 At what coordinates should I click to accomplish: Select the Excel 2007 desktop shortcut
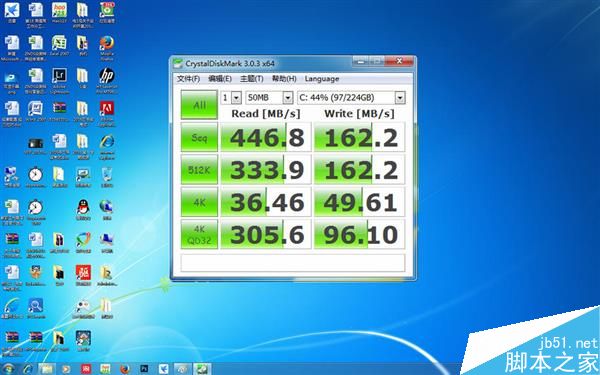[59, 46]
